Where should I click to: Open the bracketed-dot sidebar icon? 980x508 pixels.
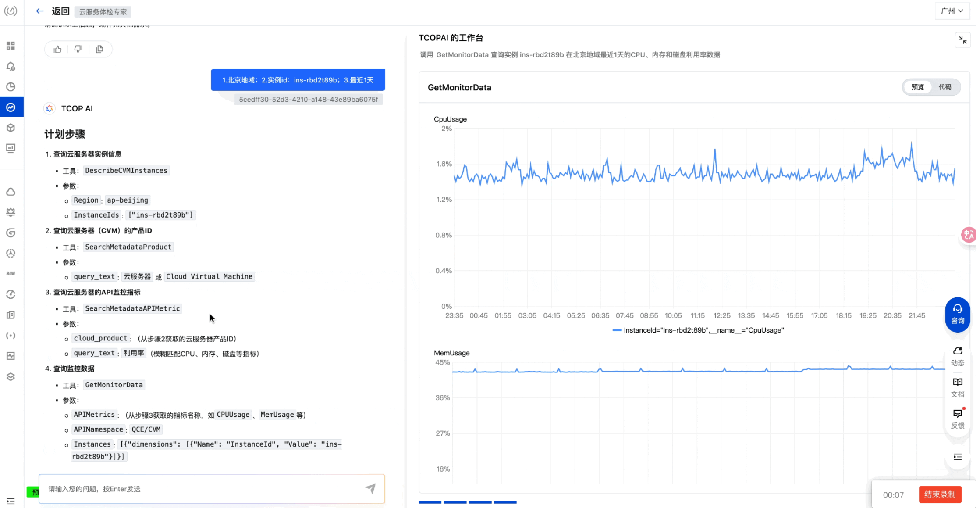coord(11,336)
